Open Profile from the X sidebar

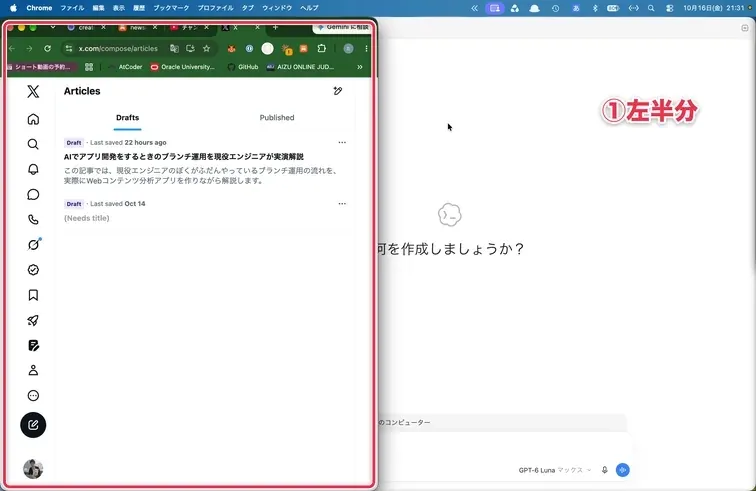pyautogui.click(x=33, y=370)
